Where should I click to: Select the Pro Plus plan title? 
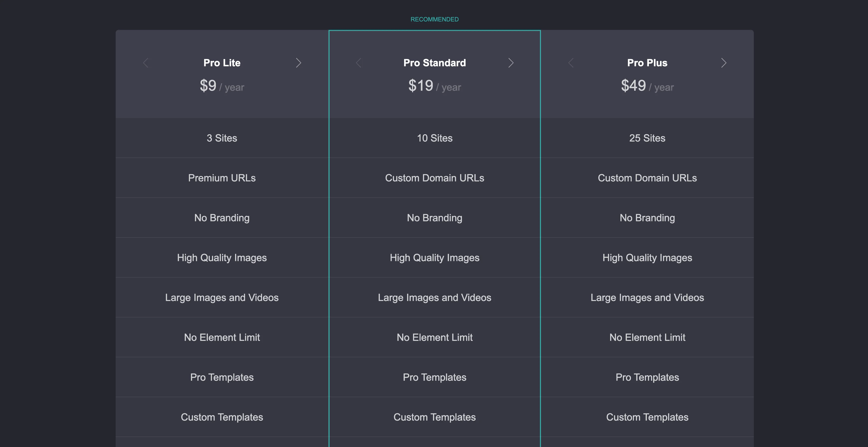pos(647,63)
